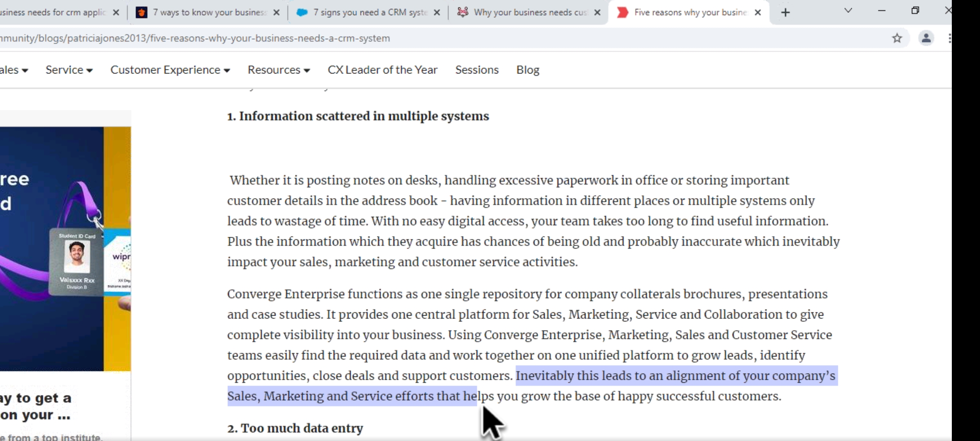980x441 pixels.
Task: Close the '7 ways to know your business' tab
Action: click(276, 13)
